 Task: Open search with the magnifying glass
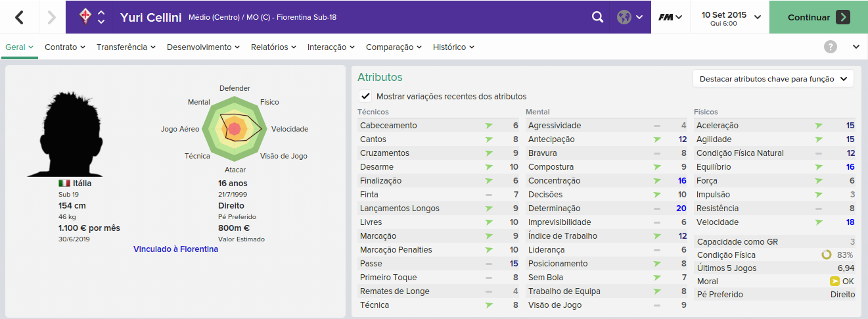point(597,17)
